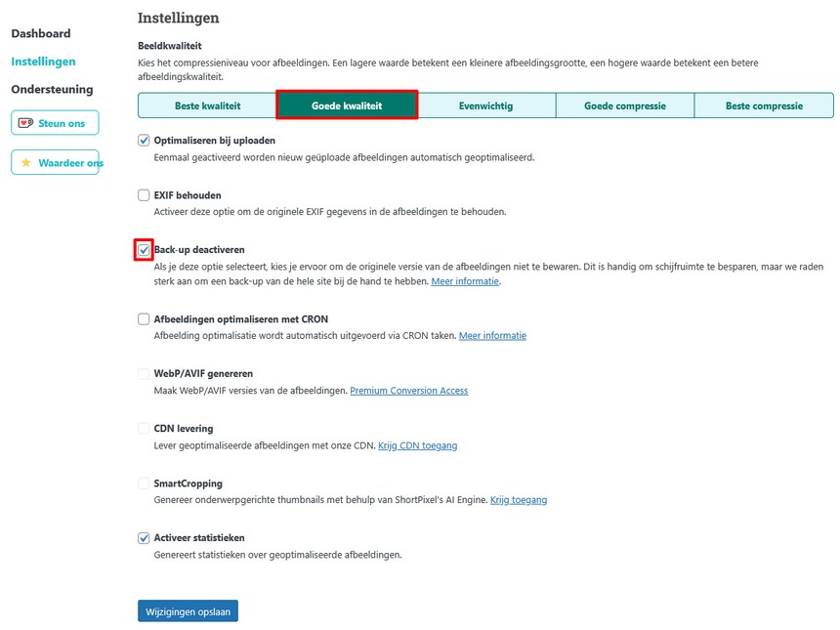Open the Ondersteuning page

pos(52,89)
